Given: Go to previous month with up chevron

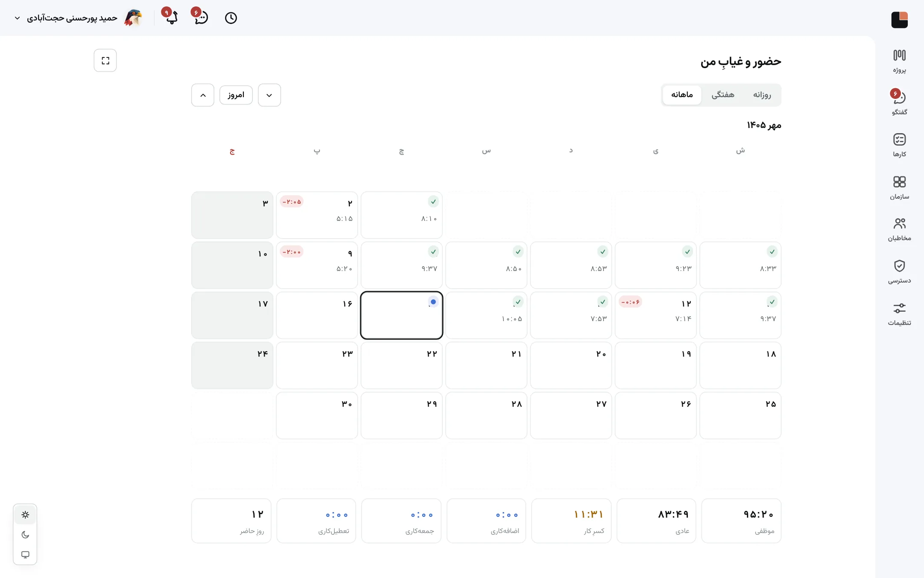Looking at the screenshot, I should point(203,95).
